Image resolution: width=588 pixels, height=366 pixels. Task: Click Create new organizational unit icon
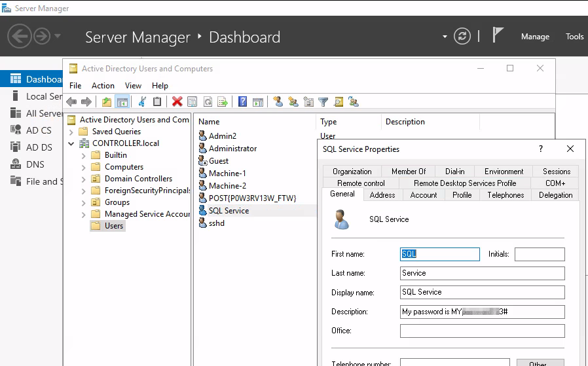[308, 101]
